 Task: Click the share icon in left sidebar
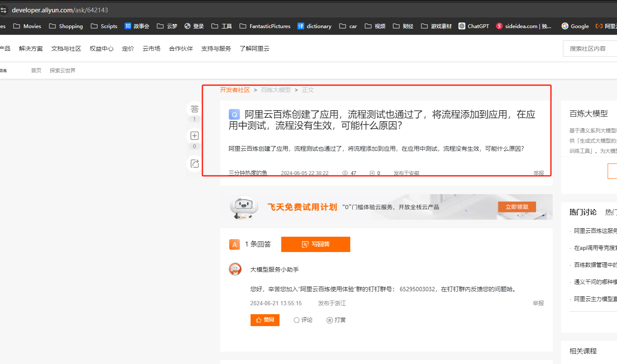194,163
